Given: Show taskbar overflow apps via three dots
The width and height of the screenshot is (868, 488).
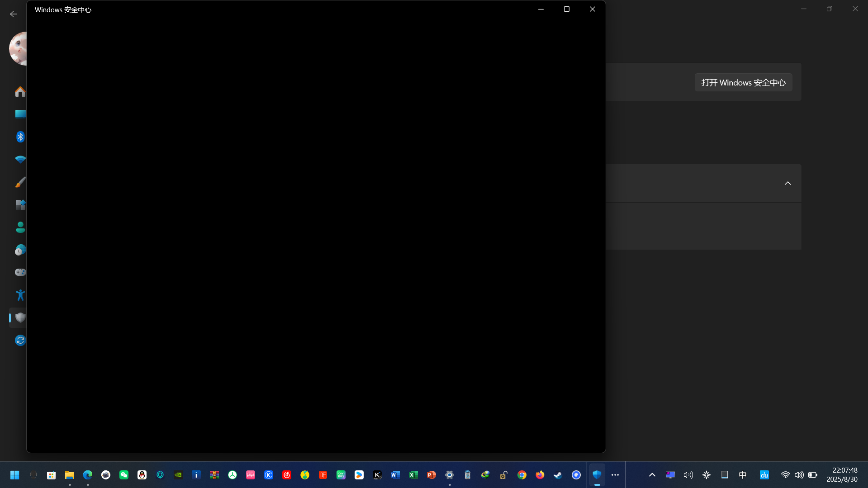Looking at the screenshot, I should pos(615,475).
